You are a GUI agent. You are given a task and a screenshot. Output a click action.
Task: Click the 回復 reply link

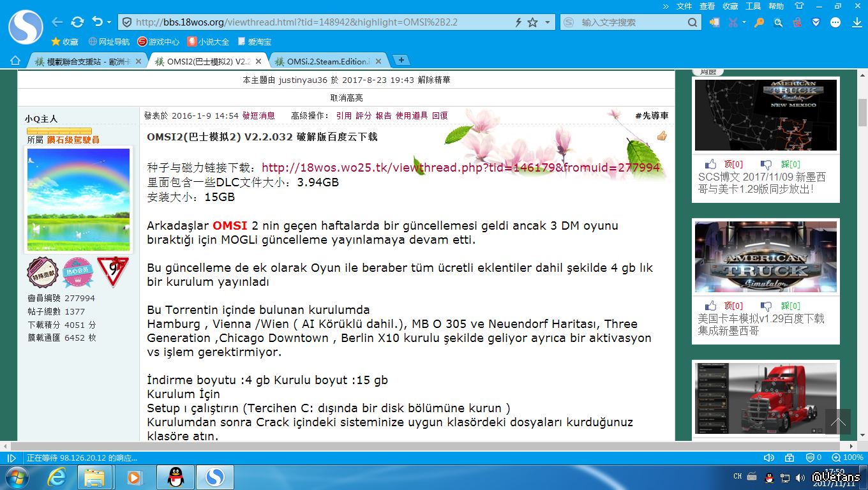[440, 115]
